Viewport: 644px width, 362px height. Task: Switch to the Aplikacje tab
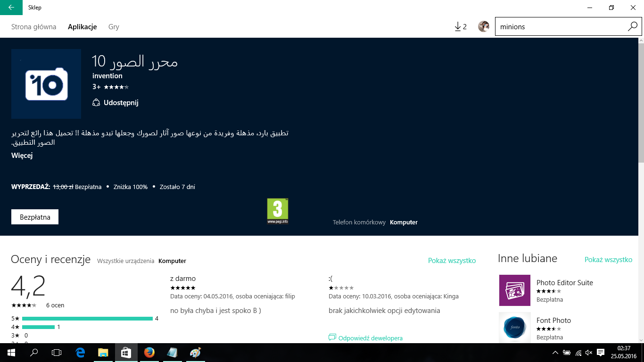[83, 27]
